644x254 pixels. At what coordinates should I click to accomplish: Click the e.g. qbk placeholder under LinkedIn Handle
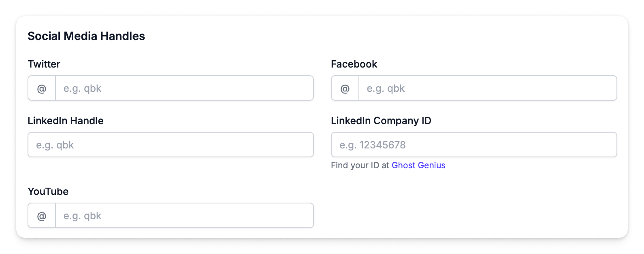(55, 144)
